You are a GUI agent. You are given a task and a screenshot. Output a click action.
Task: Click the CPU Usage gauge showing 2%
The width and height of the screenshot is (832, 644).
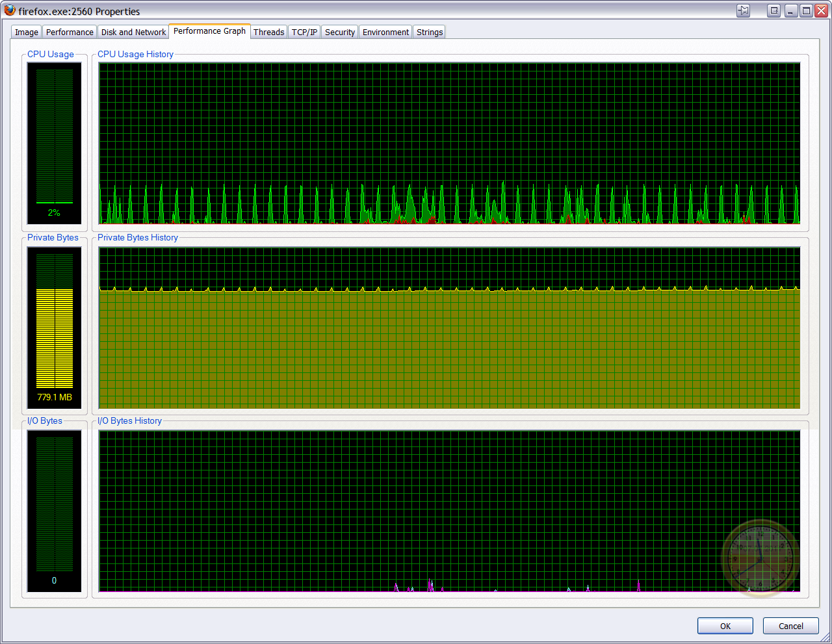pos(55,143)
